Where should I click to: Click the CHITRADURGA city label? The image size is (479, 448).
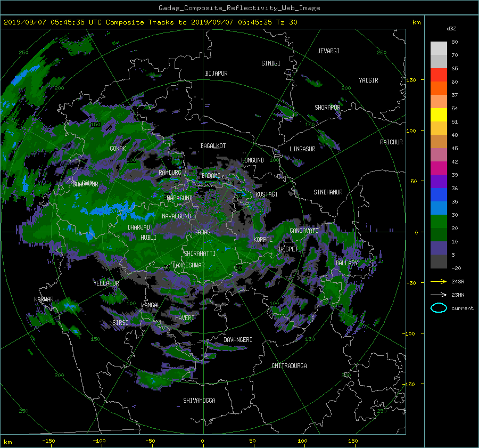point(289,366)
